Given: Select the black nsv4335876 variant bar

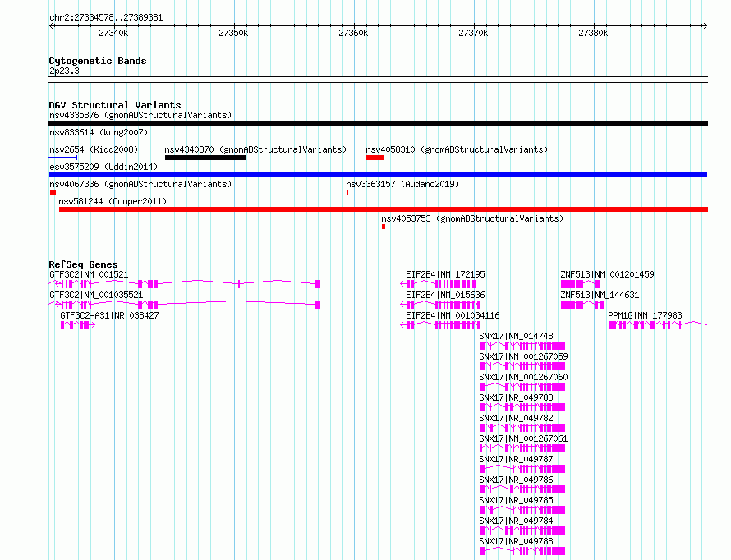Looking at the screenshot, I should 378,123.
